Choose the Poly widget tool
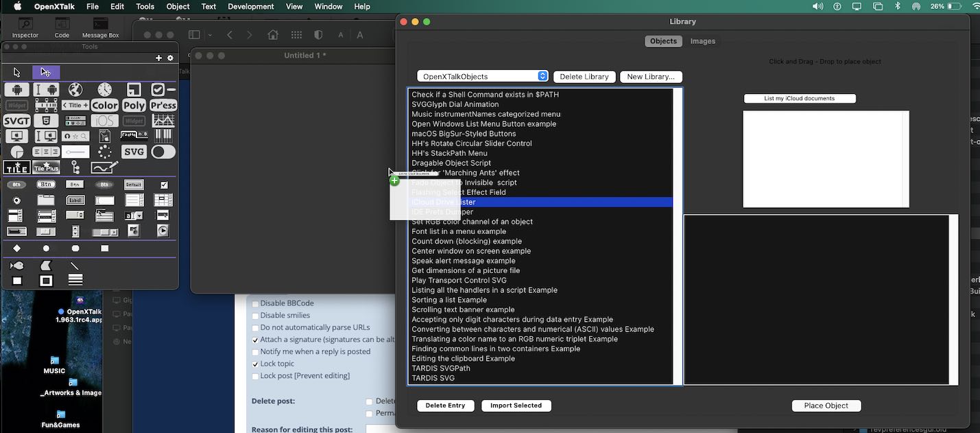Screen dimensions: 980x433 134,105
